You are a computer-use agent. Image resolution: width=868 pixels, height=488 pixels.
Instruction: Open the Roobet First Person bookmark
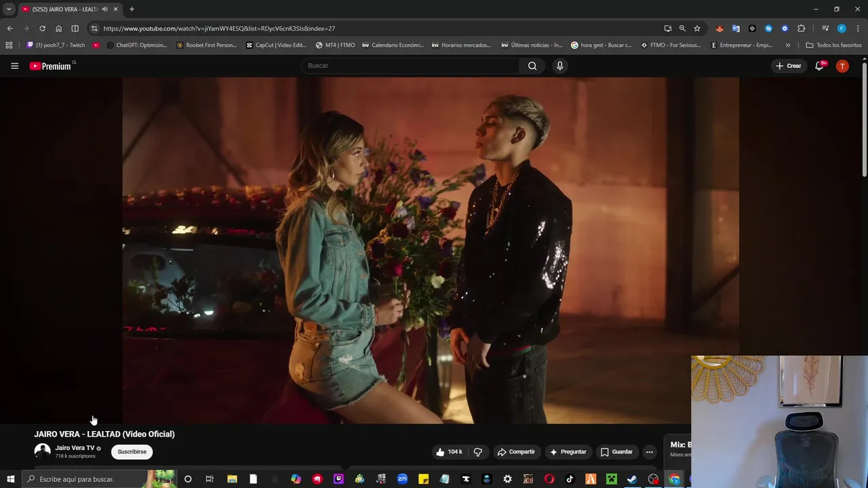[206, 45]
